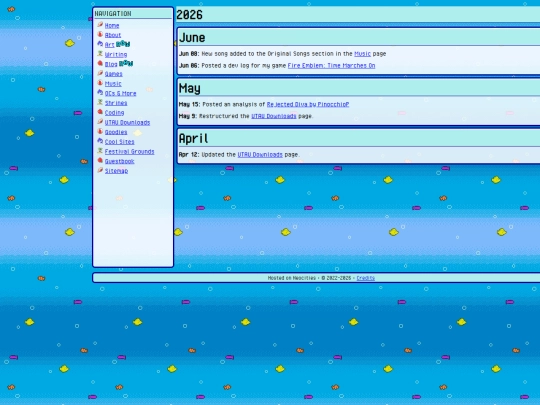Open the Rejected Diva by PinocchioP analysis

[308, 104]
